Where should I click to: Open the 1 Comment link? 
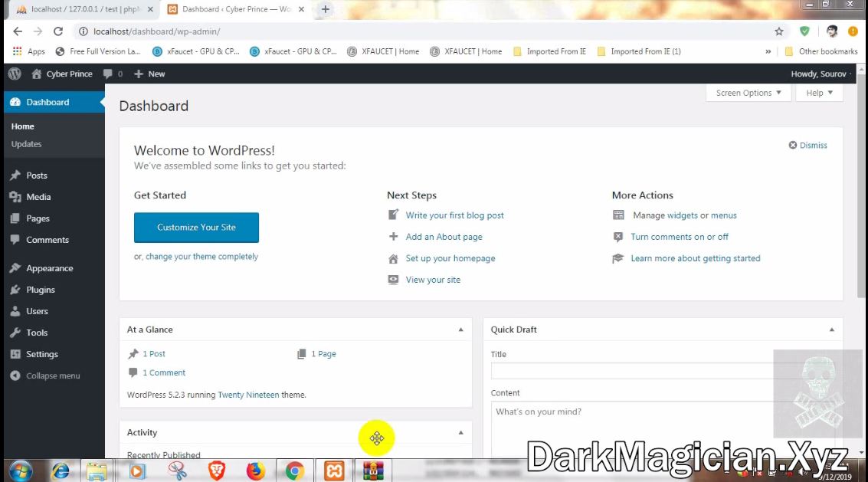coord(164,373)
